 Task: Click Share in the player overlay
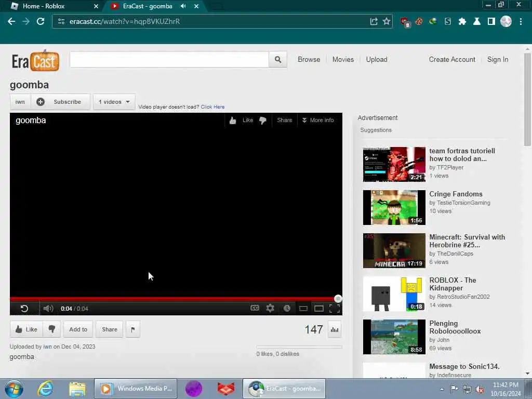[x=284, y=120]
